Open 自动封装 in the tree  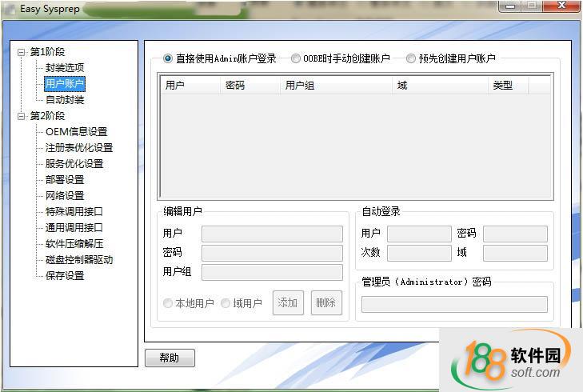click(x=65, y=100)
